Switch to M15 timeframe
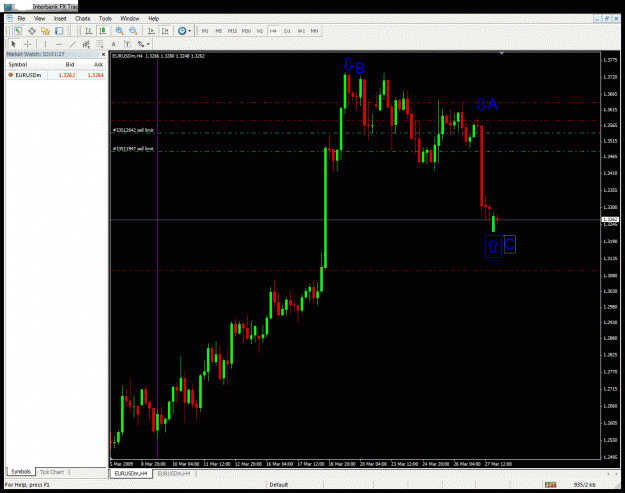The image size is (625, 493). [232, 31]
